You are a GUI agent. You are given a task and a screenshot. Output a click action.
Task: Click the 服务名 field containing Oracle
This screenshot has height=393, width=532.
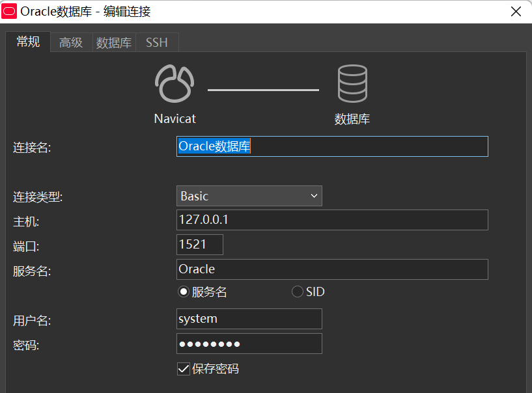(332, 269)
